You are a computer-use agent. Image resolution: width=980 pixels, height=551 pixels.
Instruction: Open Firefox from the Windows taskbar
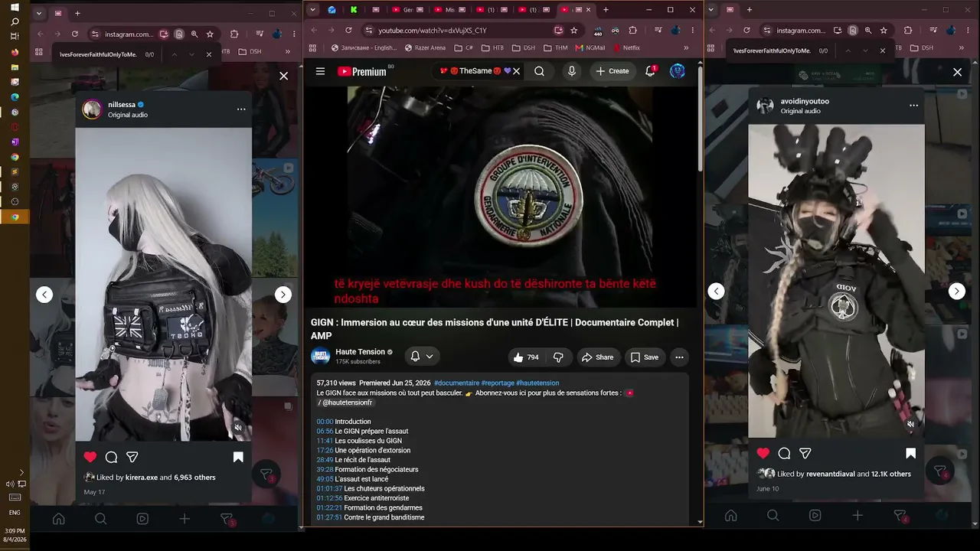point(15,52)
